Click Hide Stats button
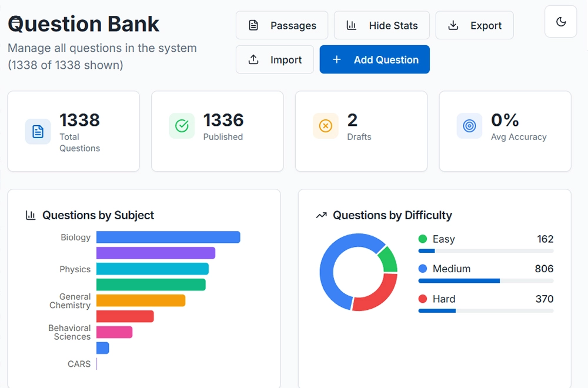Image resolution: width=588 pixels, height=388 pixels. click(382, 25)
